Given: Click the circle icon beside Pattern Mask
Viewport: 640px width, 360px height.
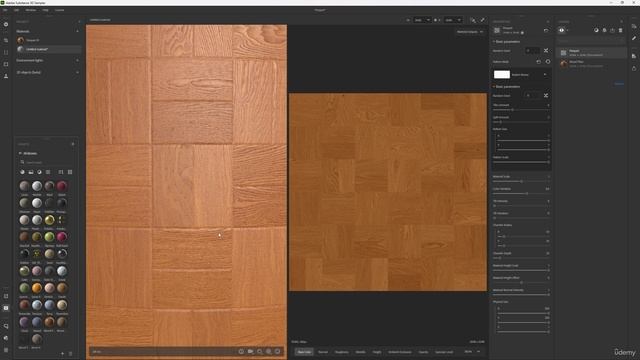Looking at the screenshot, I should pyautogui.click(x=548, y=62).
